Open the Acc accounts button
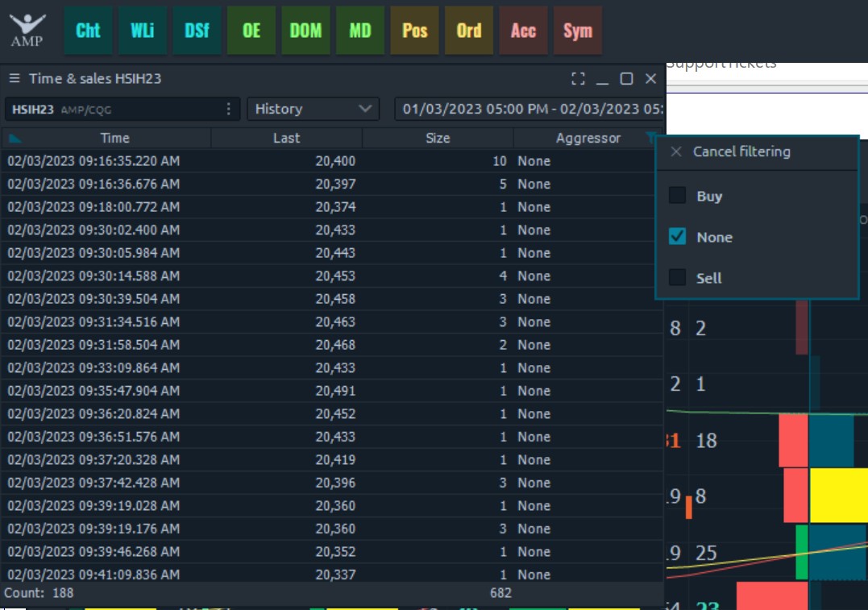The width and height of the screenshot is (868, 610). coord(523,31)
